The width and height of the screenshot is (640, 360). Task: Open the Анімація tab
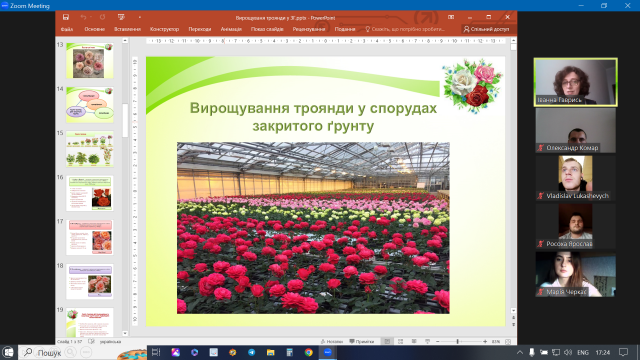(x=231, y=29)
